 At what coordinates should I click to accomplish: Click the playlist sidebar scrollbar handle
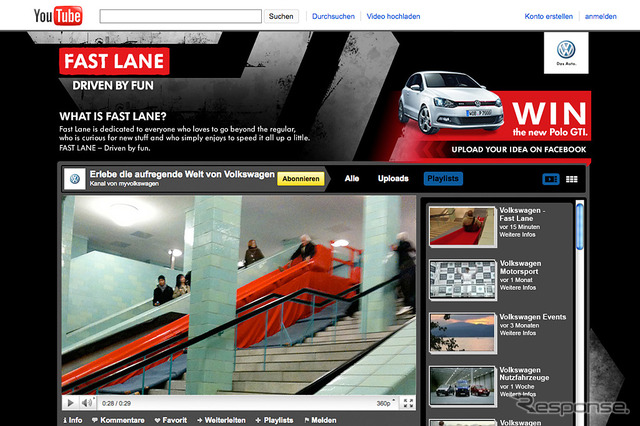pyautogui.click(x=580, y=226)
